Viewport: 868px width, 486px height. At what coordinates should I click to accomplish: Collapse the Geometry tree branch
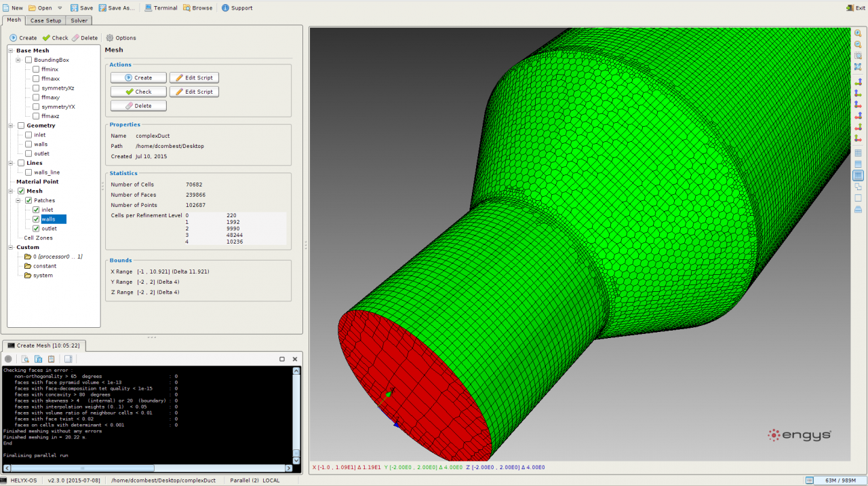pos(9,125)
